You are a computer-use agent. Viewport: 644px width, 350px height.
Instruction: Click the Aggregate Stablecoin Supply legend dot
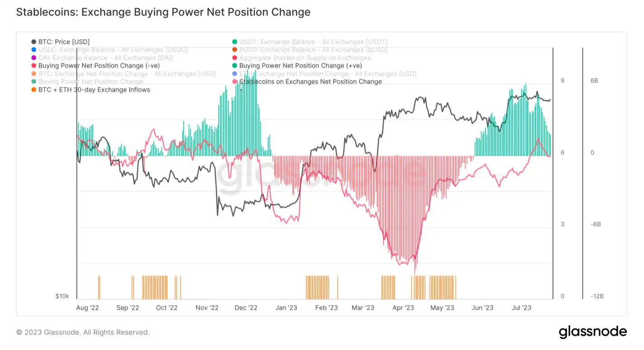(x=234, y=58)
